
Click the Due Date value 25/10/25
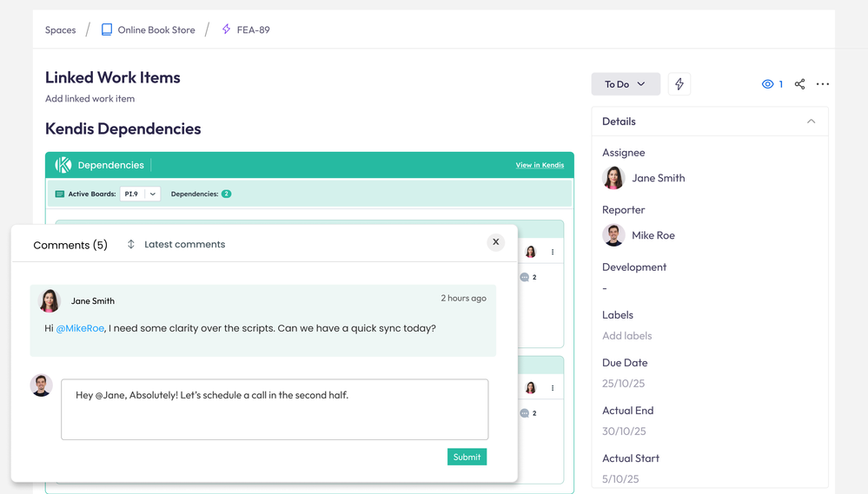[623, 384]
